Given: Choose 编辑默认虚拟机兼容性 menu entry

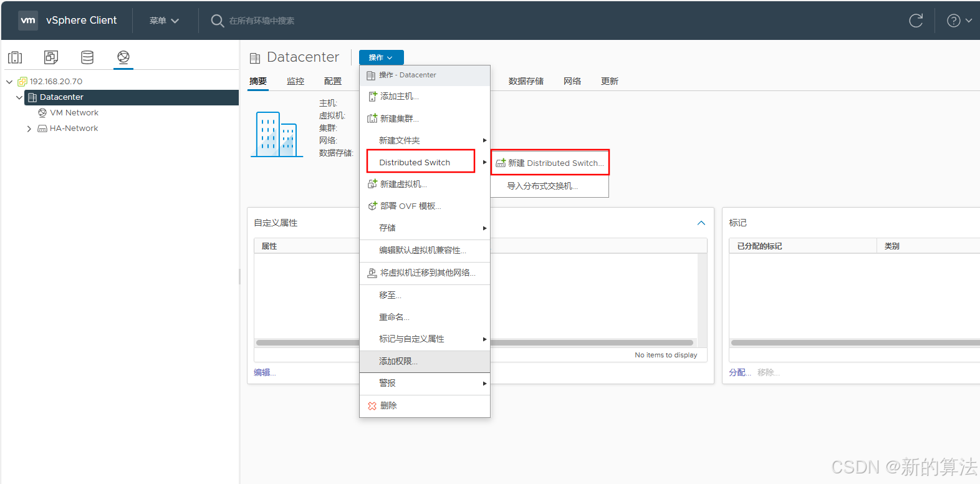Looking at the screenshot, I should tap(425, 250).
